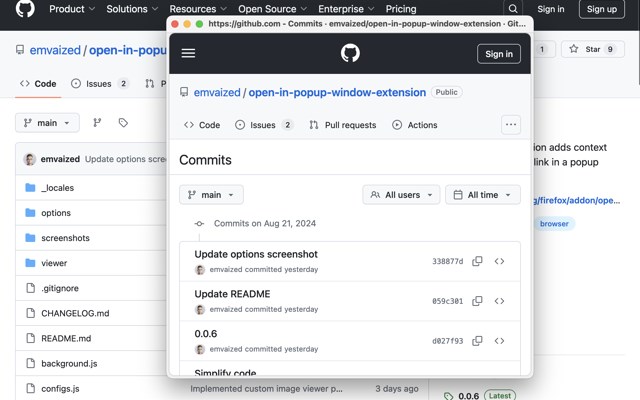
Task: Star the repository
Action: [x=593, y=49]
